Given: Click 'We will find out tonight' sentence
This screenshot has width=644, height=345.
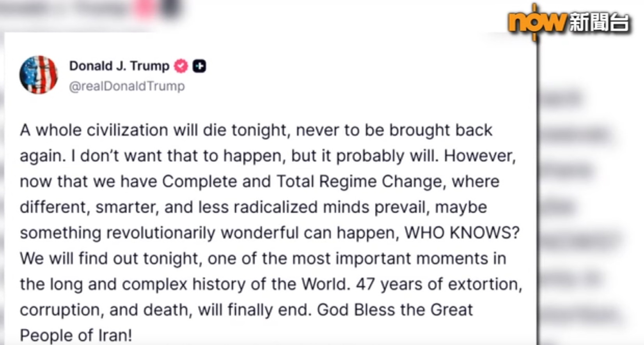Looking at the screenshot, I should click(x=111, y=258).
